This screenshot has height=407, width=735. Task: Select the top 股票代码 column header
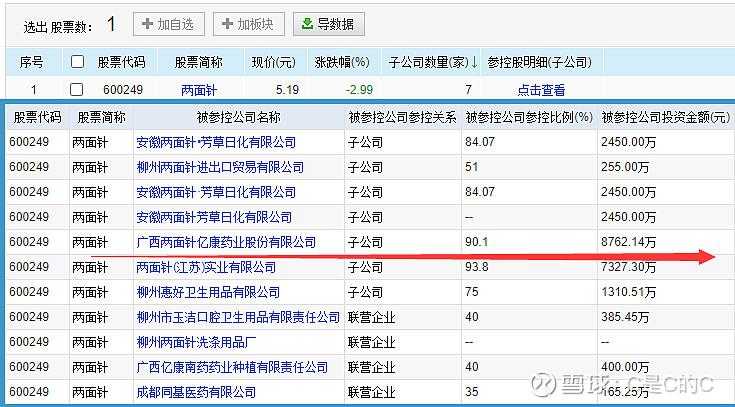pos(121,62)
